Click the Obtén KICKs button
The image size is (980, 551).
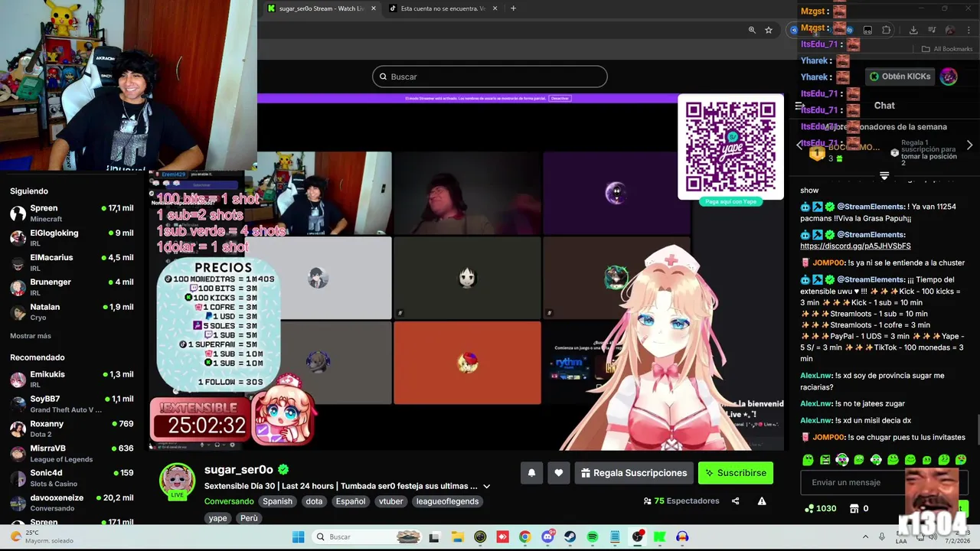[900, 77]
